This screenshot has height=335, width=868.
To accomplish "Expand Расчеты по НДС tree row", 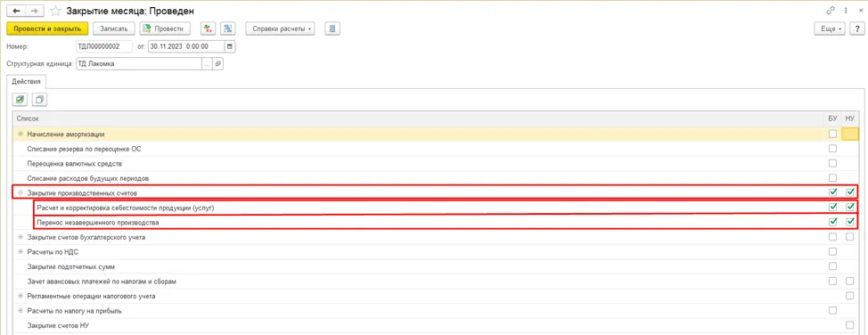I will (21, 252).
